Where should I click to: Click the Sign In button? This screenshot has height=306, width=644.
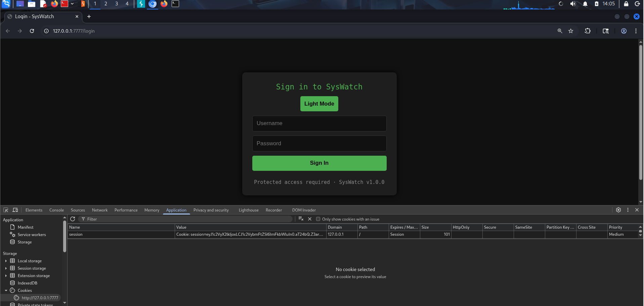tap(319, 163)
